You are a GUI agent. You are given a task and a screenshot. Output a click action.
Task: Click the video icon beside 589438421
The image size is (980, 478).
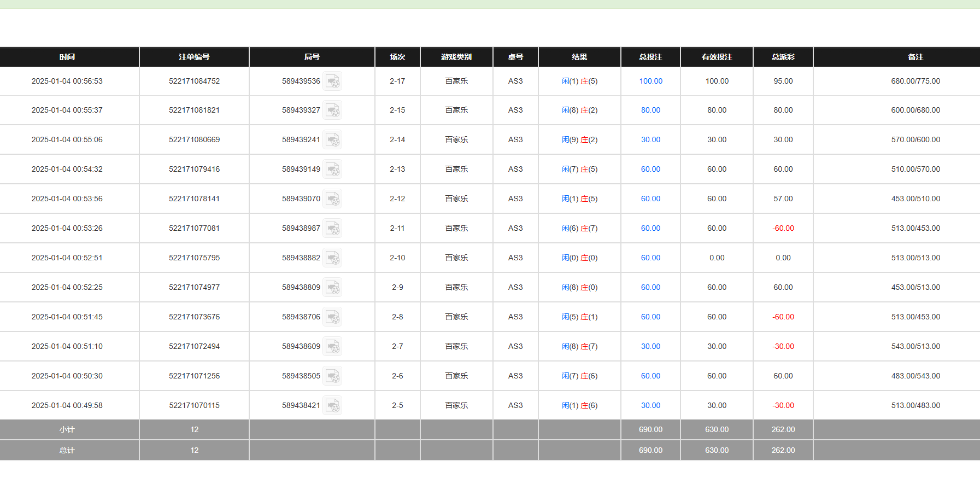pos(332,406)
